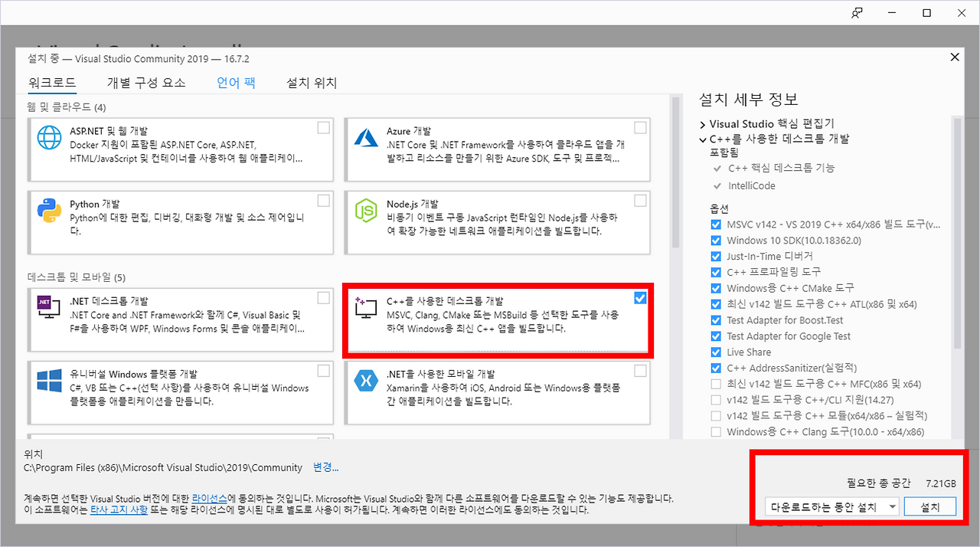Image resolution: width=980 pixels, height=547 pixels.
Task: Expand Visual Studio 핵심 편집기 section
Action: 703,124
